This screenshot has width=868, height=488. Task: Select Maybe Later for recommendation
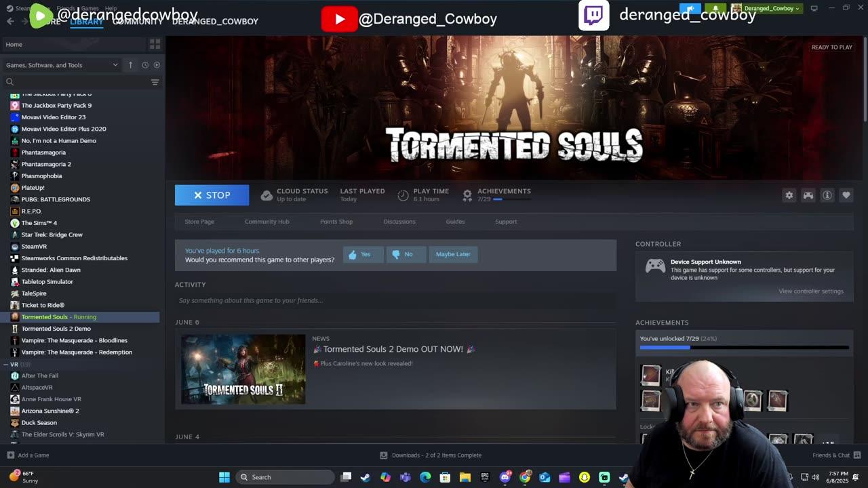pyautogui.click(x=453, y=254)
